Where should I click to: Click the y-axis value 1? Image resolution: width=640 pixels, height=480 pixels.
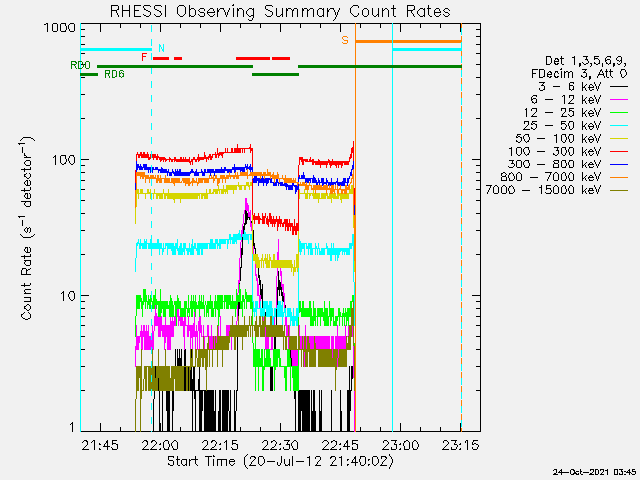[72, 427]
